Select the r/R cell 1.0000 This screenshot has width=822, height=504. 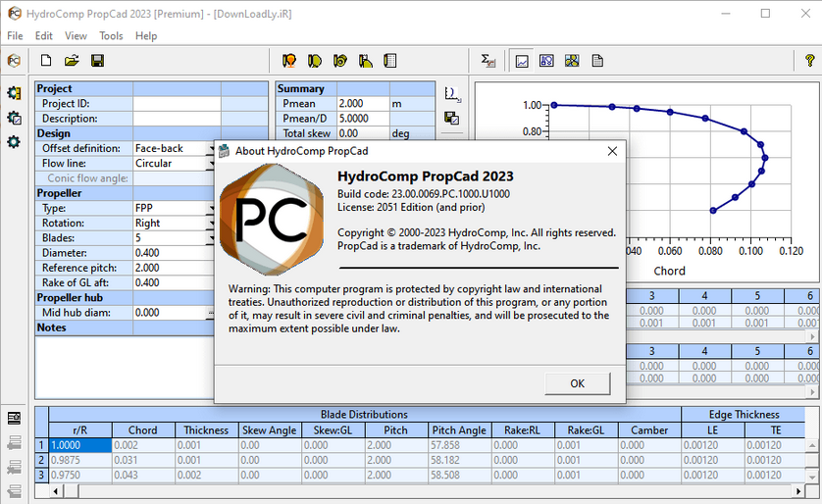click(x=80, y=445)
